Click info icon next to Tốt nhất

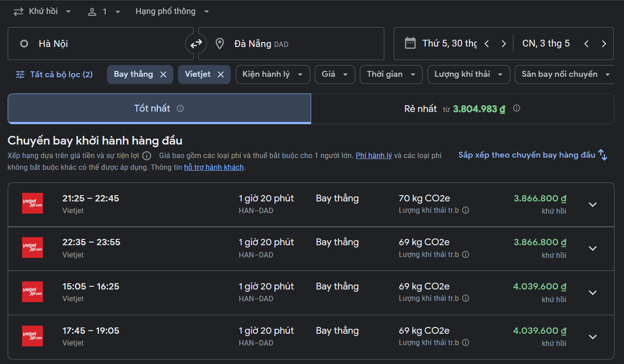click(x=180, y=108)
